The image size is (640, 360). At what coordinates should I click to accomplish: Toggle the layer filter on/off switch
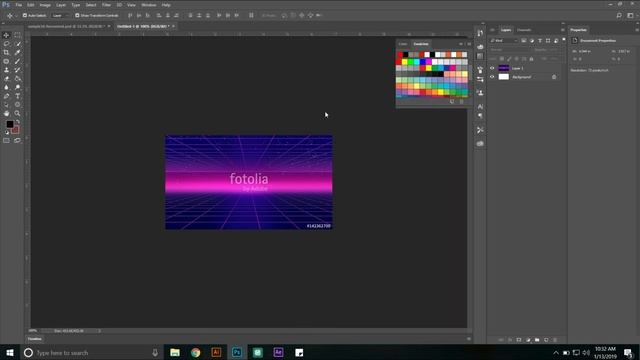click(x=564, y=40)
